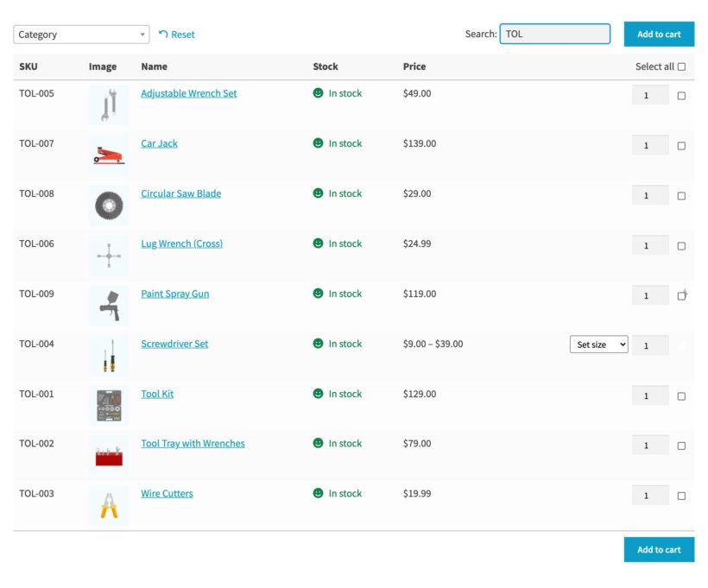Click the In stock smiley icon for Tool Kit
Image resolution: width=708 pixels, height=588 pixels.
pyautogui.click(x=318, y=394)
